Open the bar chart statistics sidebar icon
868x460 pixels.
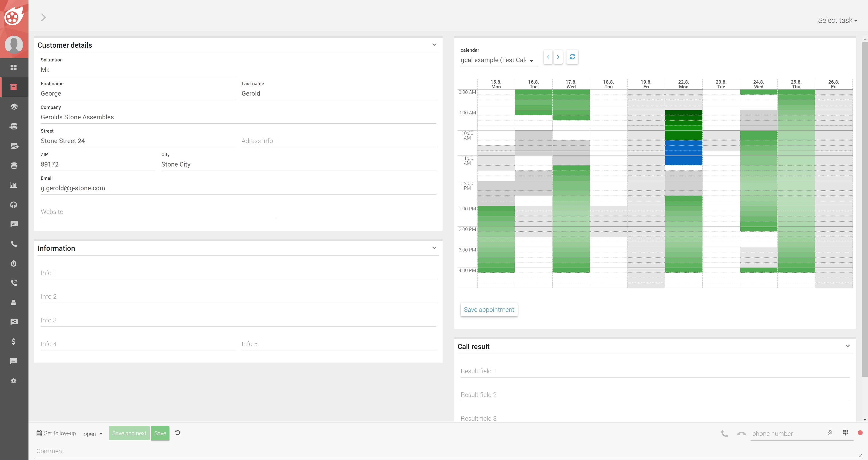pos(14,185)
